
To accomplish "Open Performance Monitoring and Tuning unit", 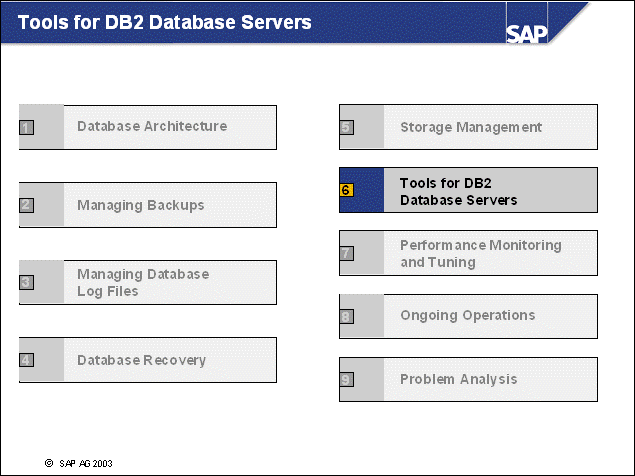I will 481,253.
